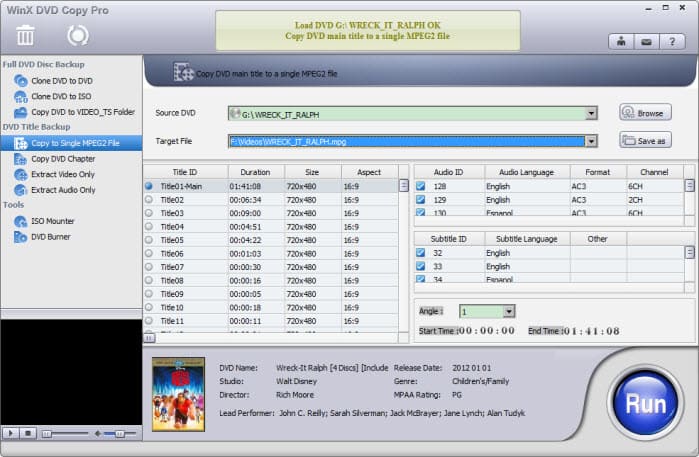Select Title01-Main radio button
This screenshot has height=457, width=699.
149,186
